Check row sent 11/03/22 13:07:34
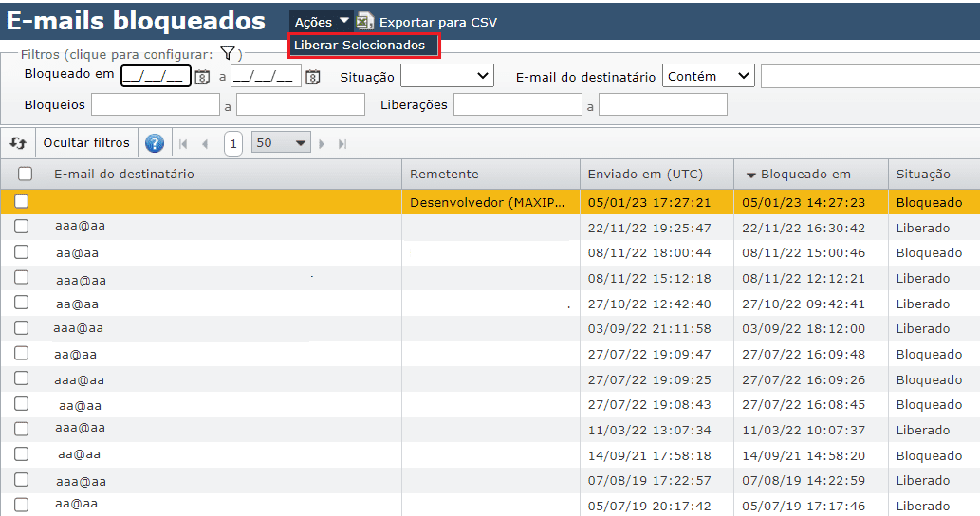 tap(21, 429)
